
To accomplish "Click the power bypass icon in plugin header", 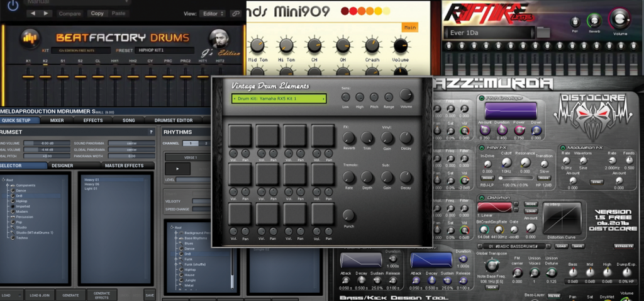I will tap(13, 5).
